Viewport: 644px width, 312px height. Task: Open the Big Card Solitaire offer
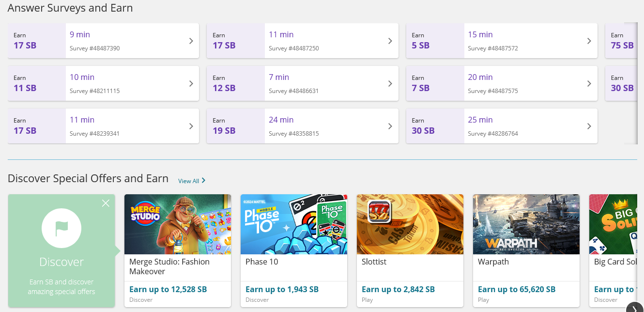[x=613, y=224]
